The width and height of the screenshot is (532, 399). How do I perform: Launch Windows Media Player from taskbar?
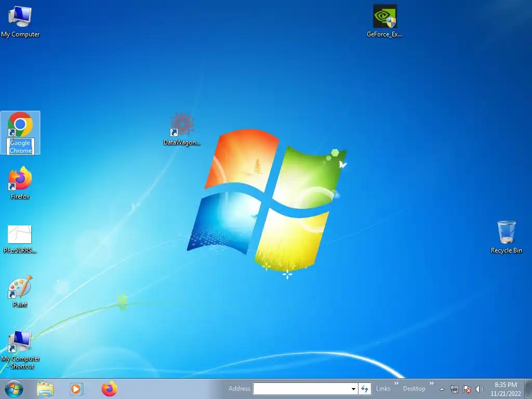click(x=77, y=389)
